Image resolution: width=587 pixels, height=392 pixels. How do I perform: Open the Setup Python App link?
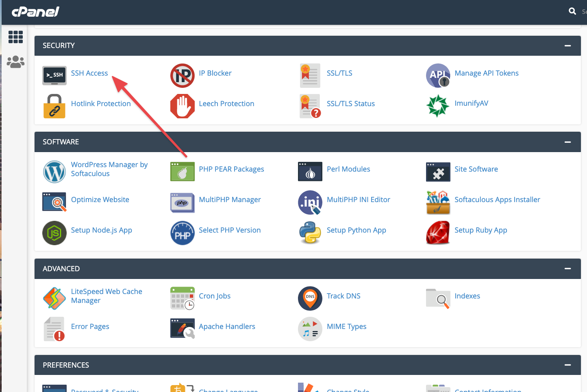click(357, 230)
